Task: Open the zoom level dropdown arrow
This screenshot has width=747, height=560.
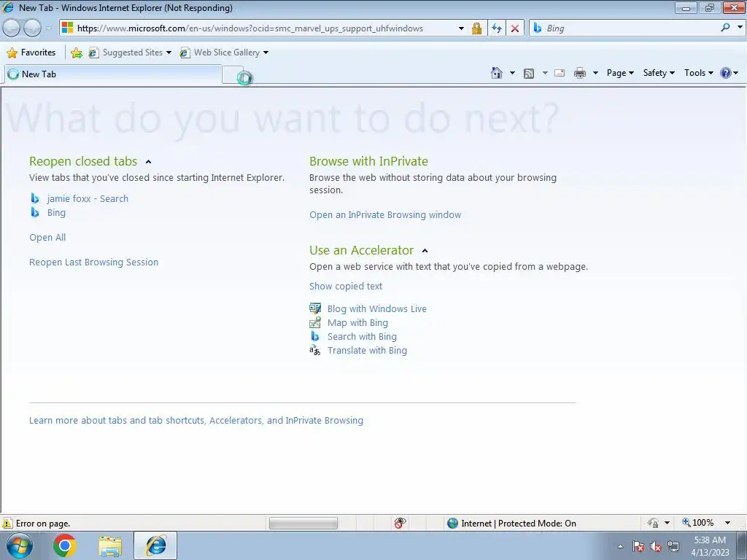Action: (x=727, y=523)
